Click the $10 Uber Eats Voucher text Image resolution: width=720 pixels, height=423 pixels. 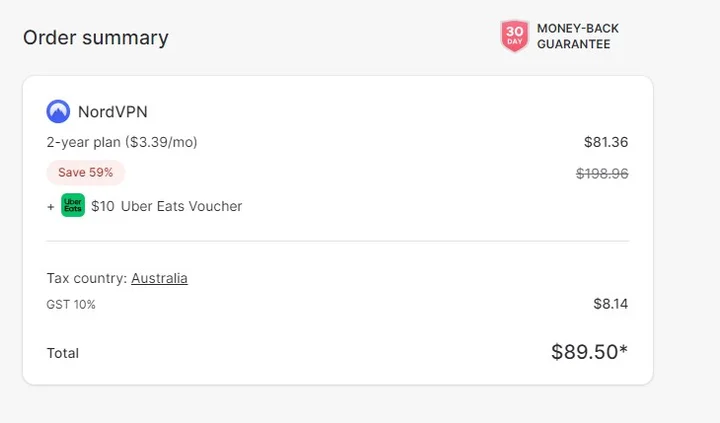click(x=166, y=207)
